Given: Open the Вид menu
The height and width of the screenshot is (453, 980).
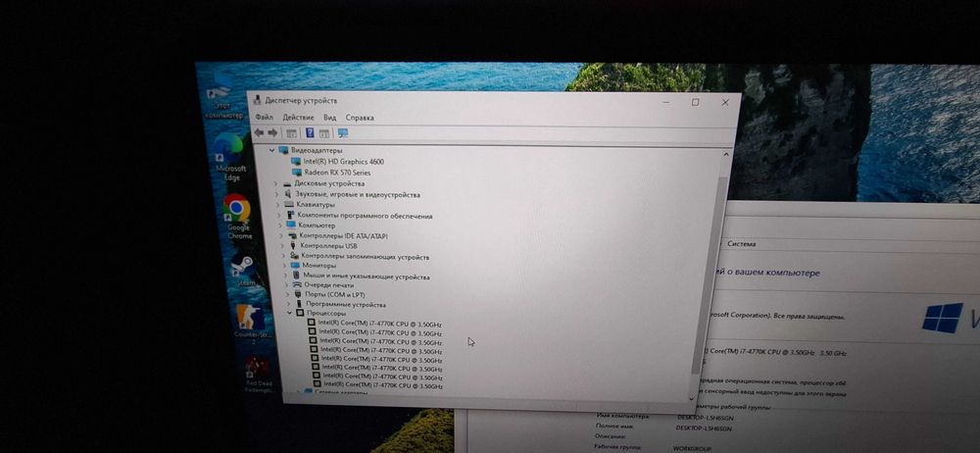Looking at the screenshot, I should 330,118.
